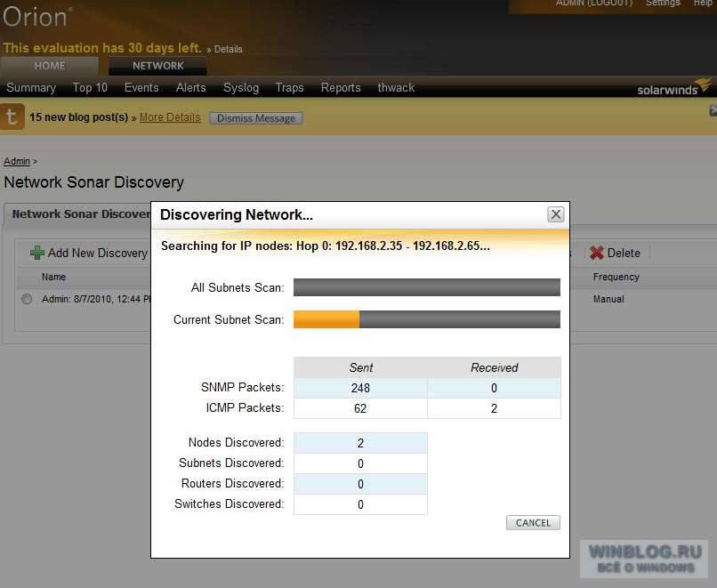Click the Network Sonar Discovery page heading
Screen dimensions: 717x588
pos(93,182)
